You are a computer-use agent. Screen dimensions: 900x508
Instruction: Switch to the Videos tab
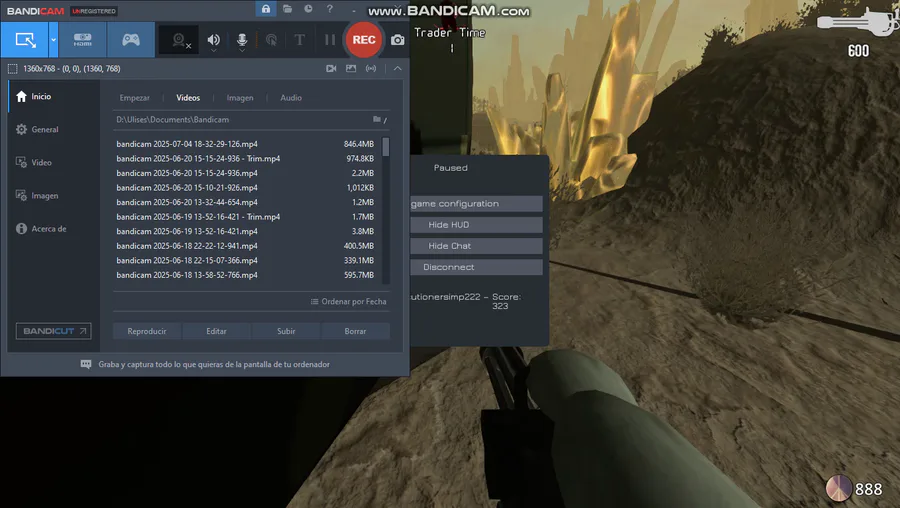pos(188,98)
